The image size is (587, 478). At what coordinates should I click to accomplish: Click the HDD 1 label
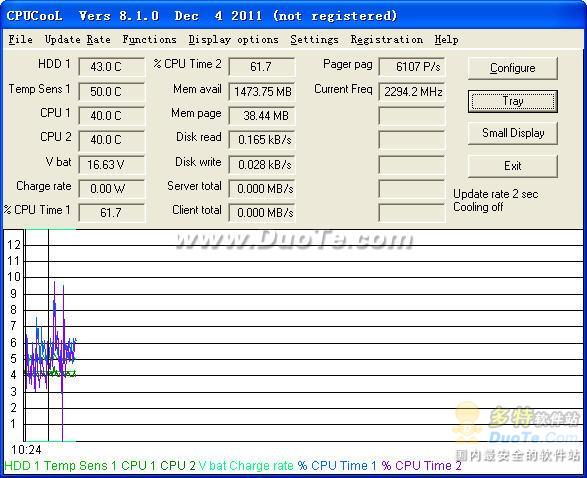pos(54,64)
